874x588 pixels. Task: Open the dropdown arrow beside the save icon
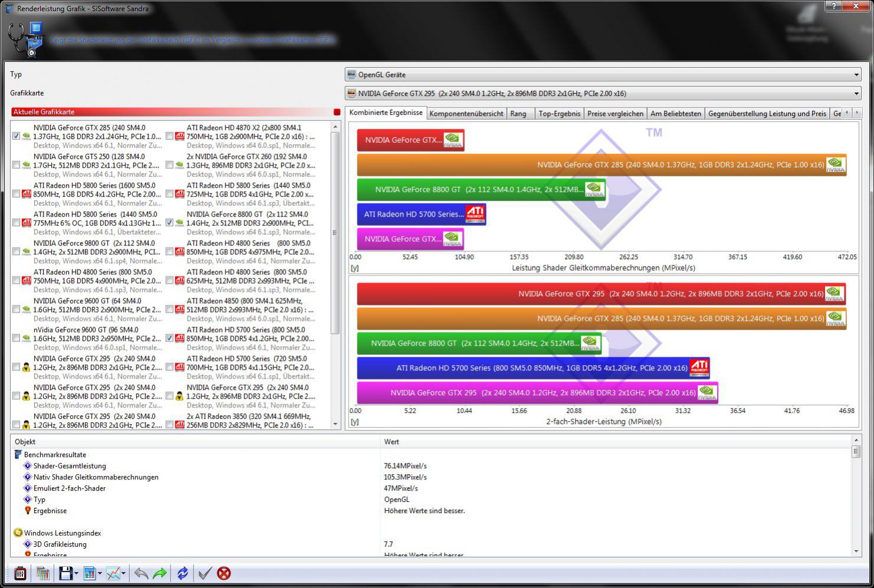[76, 574]
